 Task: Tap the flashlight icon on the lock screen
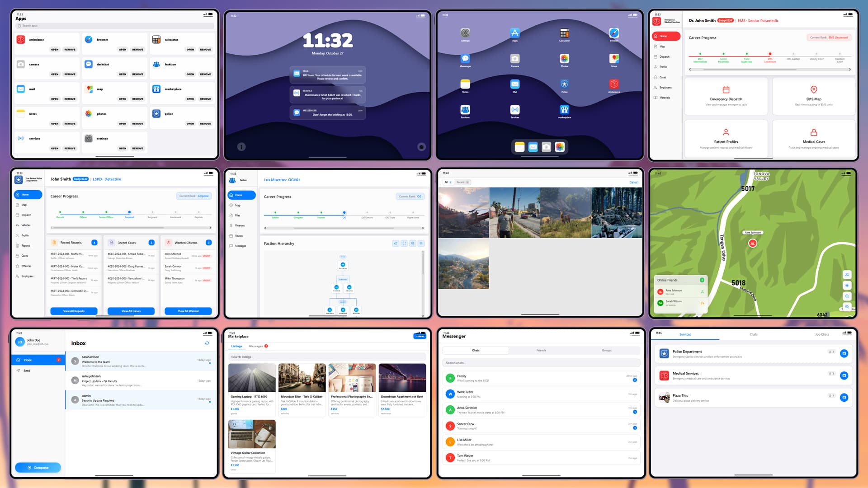[x=241, y=147]
